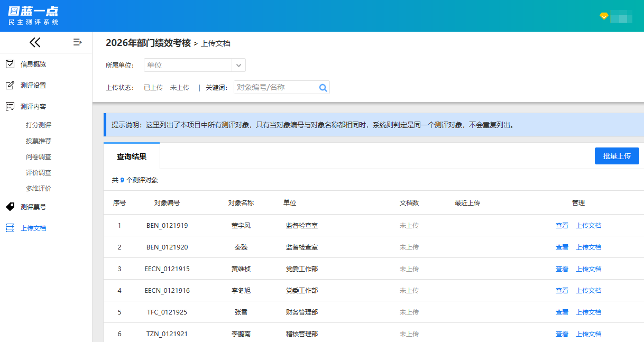Image resolution: width=644 pixels, height=342 pixels.
Task: Click 稽核管理部 unit cell
Action: [x=302, y=334]
